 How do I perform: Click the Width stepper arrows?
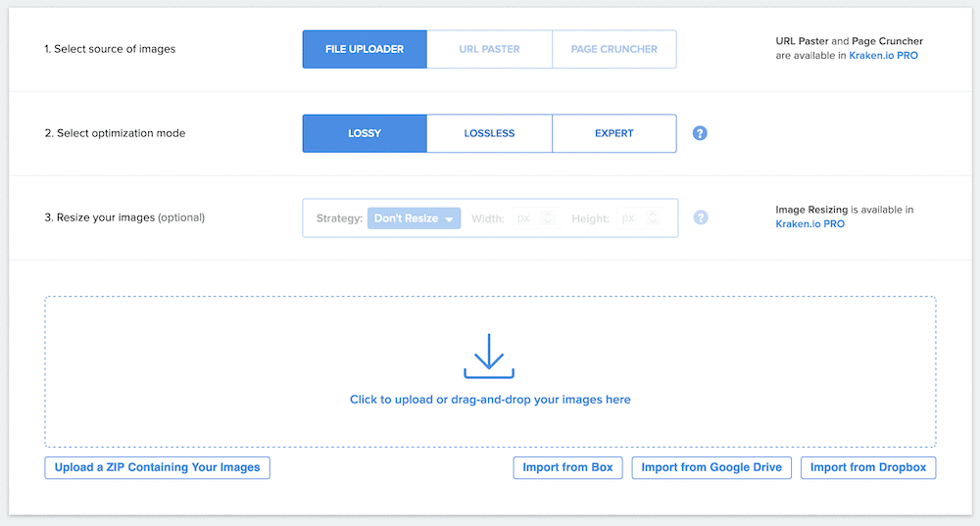tap(548, 218)
